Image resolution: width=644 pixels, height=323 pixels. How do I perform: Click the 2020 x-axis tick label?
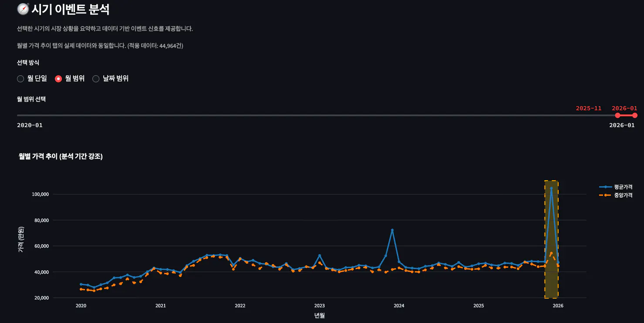point(81,306)
